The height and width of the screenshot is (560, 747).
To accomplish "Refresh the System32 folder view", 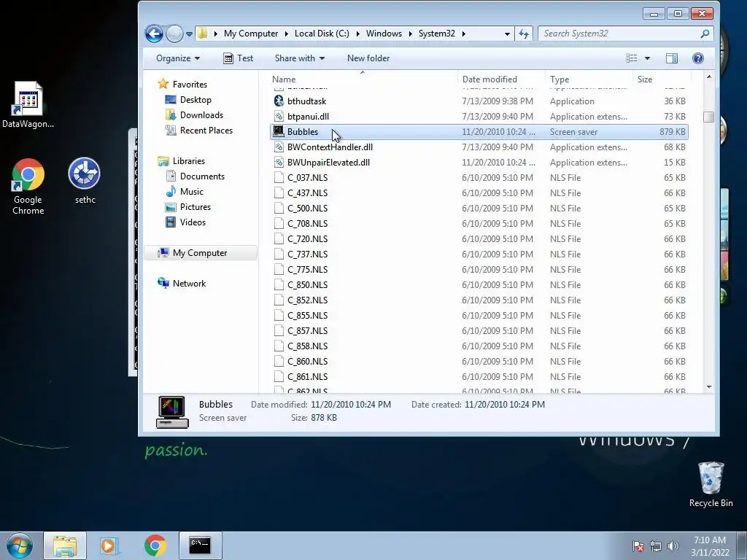I will point(524,34).
